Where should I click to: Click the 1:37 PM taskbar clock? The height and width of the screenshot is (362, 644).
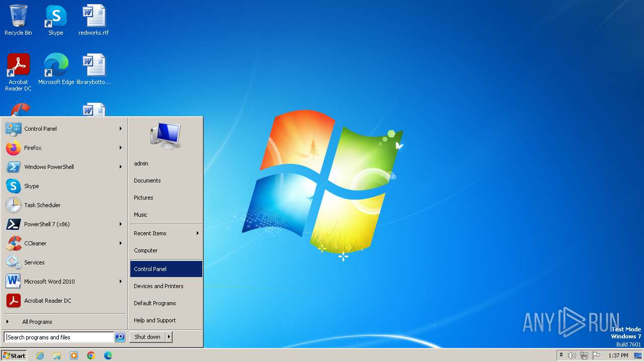618,355
